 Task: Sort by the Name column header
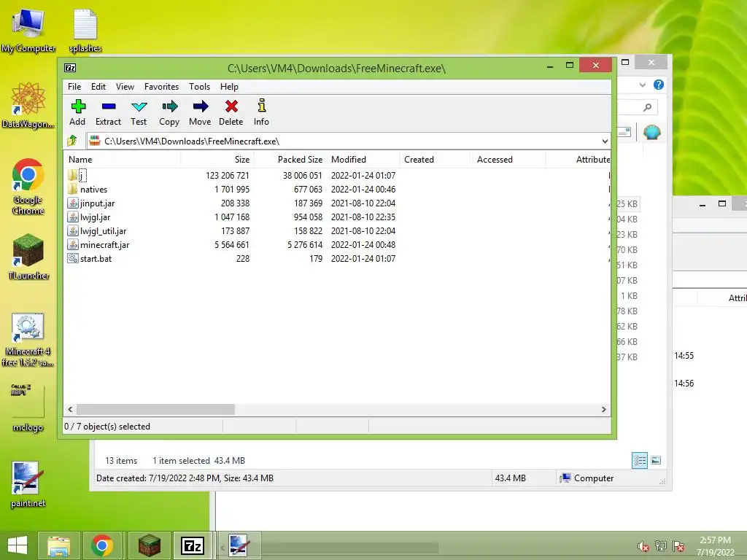[122, 160]
